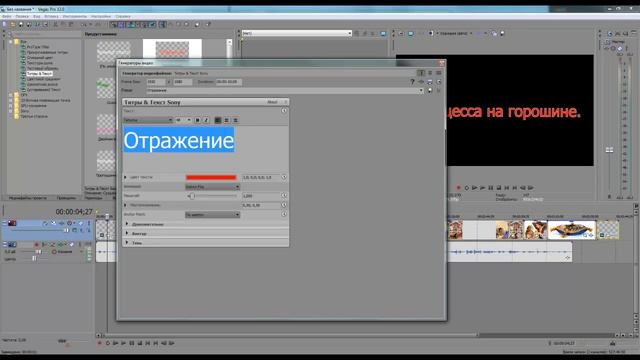640x360 pixels.
Task: Switch to the Explorer (Проводник) tab
Action: click(x=66, y=198)
